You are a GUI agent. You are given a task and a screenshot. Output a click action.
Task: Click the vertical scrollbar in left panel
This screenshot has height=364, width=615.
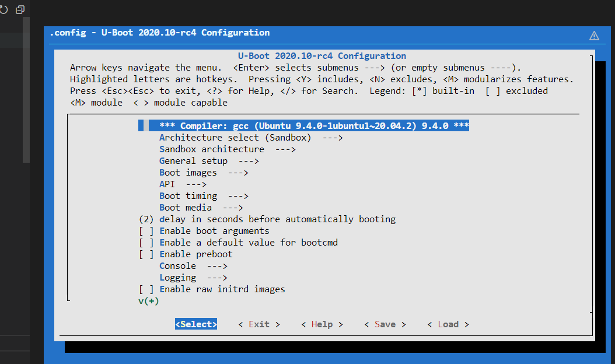[26, 89]
